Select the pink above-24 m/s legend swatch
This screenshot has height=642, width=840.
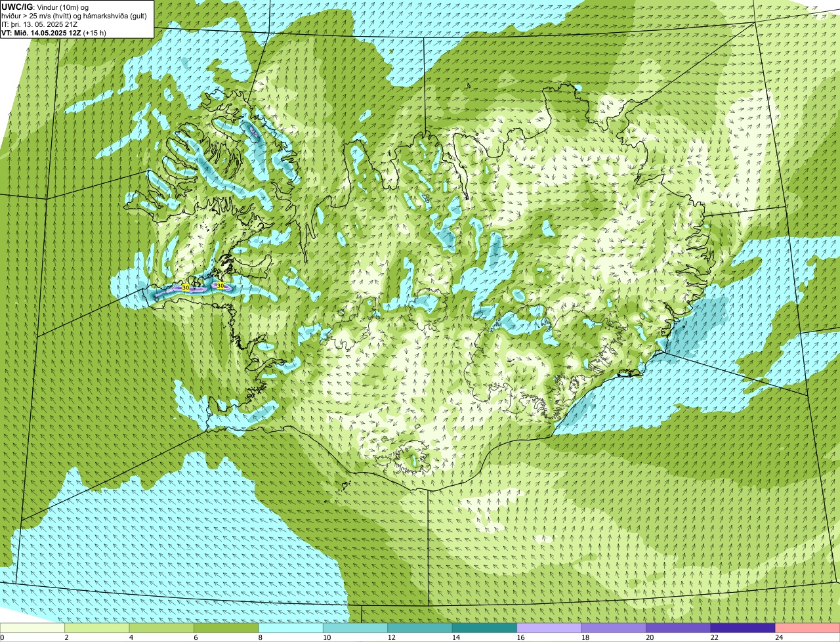tap(807, 628)
